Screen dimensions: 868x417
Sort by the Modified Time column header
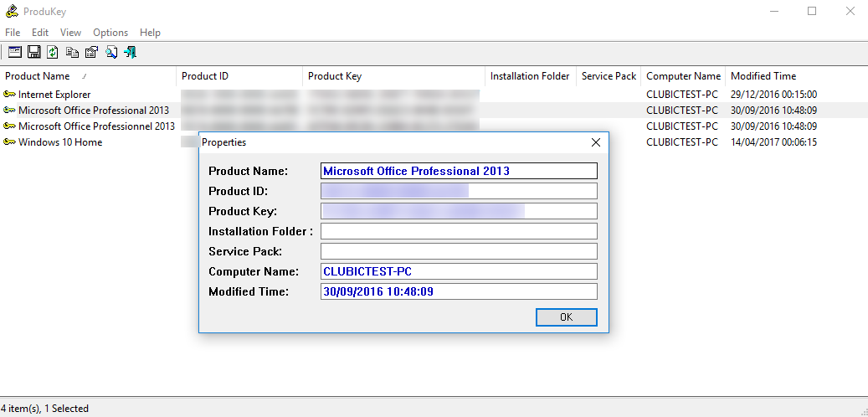(x=763, y=76)
